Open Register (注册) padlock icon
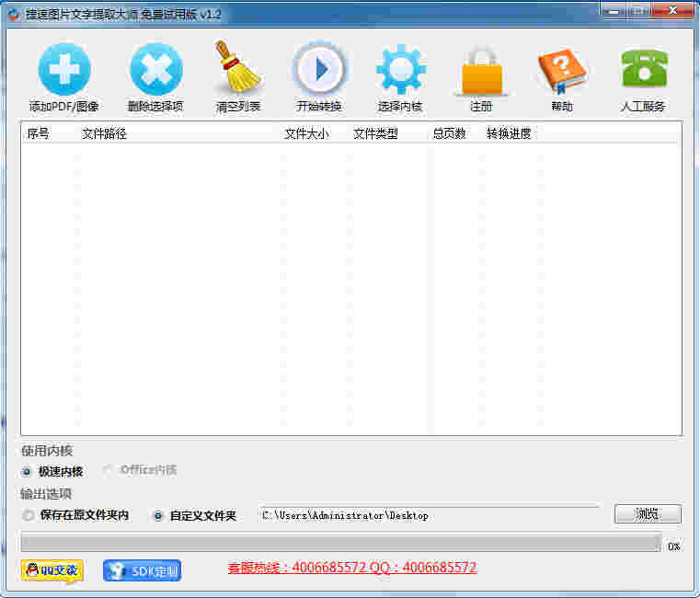Screen dimensions: 700x598 [x=482, y=70]
